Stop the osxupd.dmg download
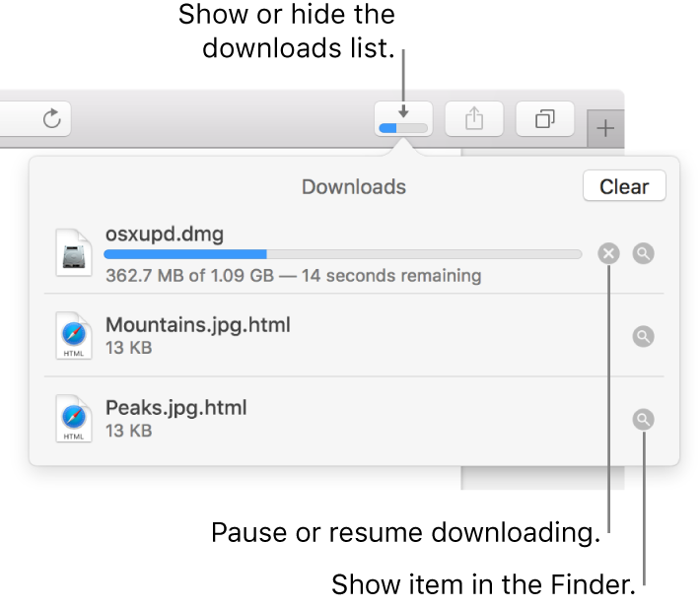 (x=609, y=254)
